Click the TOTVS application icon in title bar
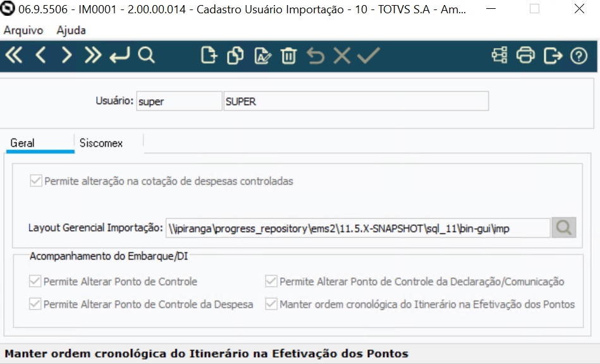Screen dimensions: 600x364 click(7, 8)
